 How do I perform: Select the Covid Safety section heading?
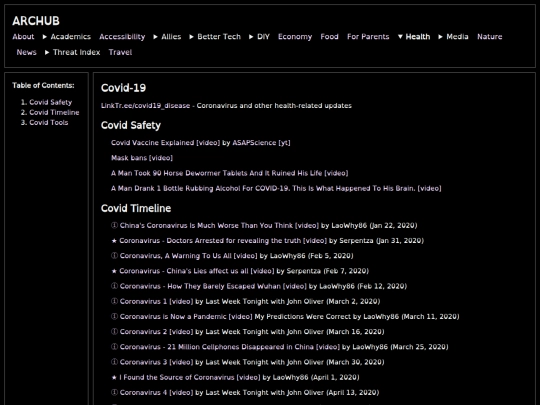pyautogui.click(x=131, y=125)
